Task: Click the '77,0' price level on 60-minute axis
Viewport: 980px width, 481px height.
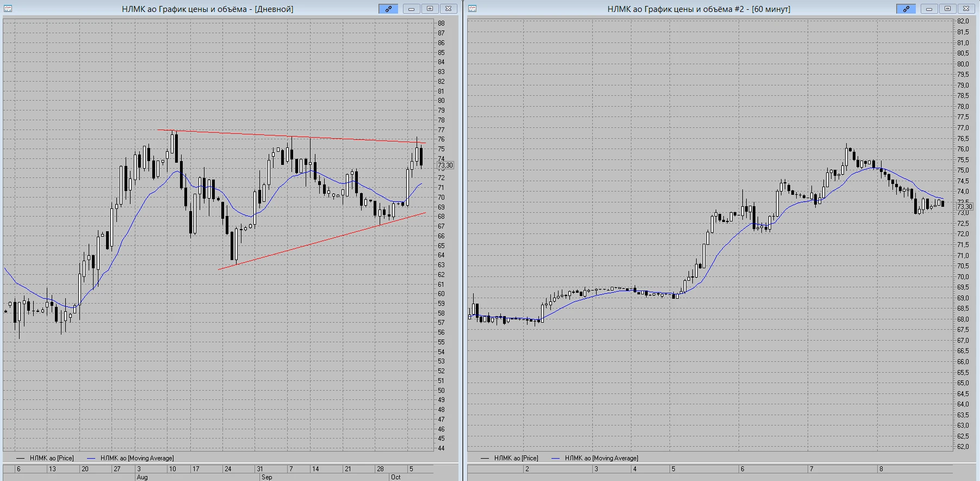Action: click(x=963, y=128)
